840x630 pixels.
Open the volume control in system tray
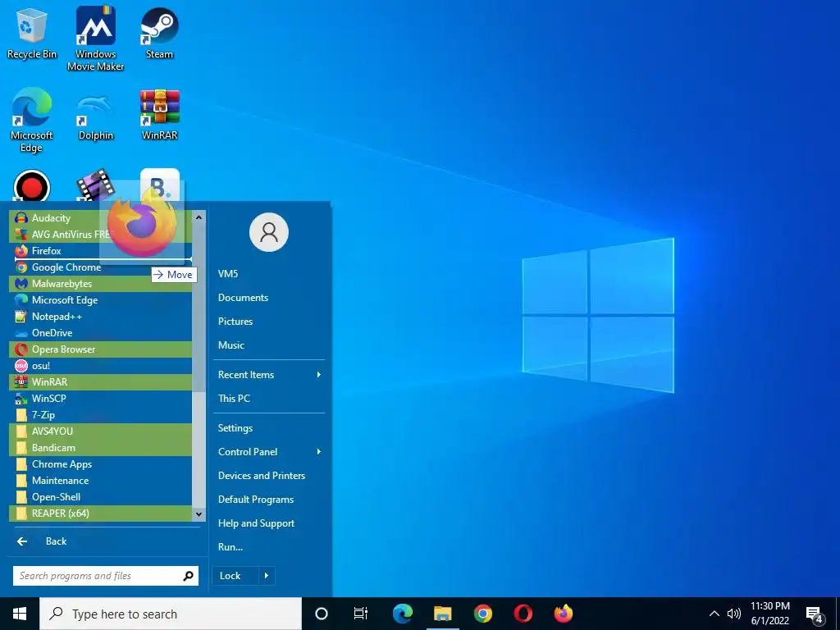tap(734, 614)
